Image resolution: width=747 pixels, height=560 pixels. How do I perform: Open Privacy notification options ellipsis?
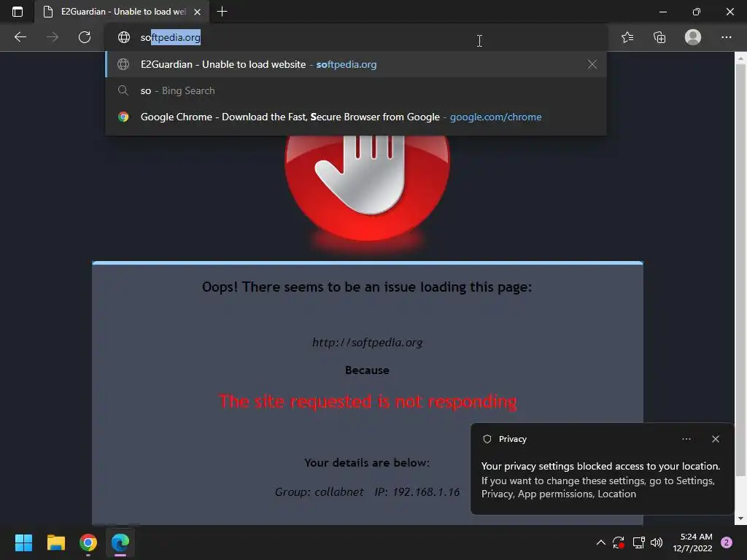click(686, 439)
